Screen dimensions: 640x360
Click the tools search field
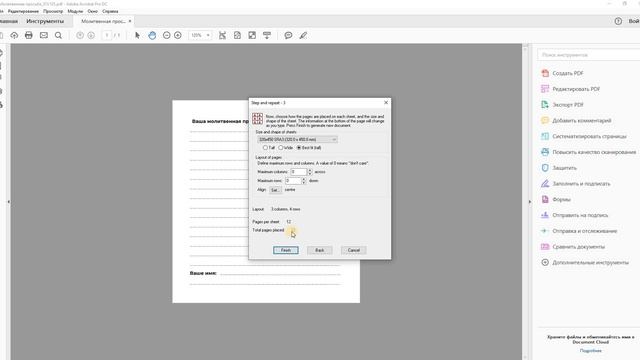point(589,55)
